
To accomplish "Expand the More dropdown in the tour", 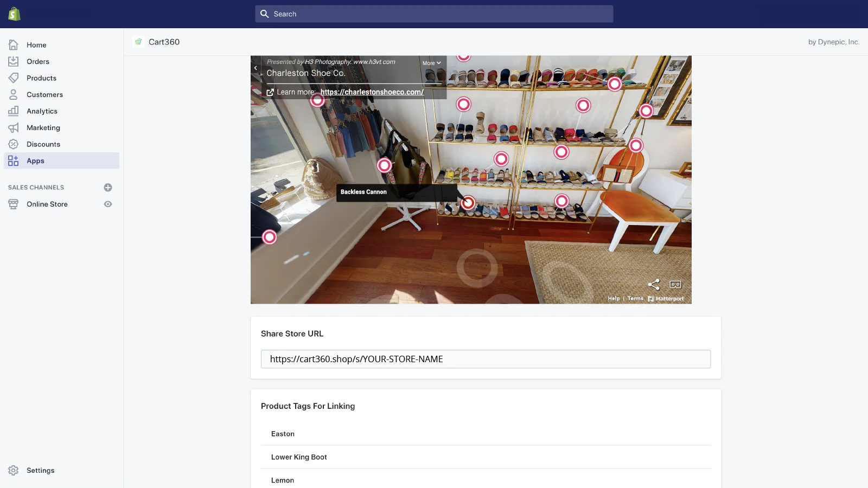I will [x=432, y=63].
